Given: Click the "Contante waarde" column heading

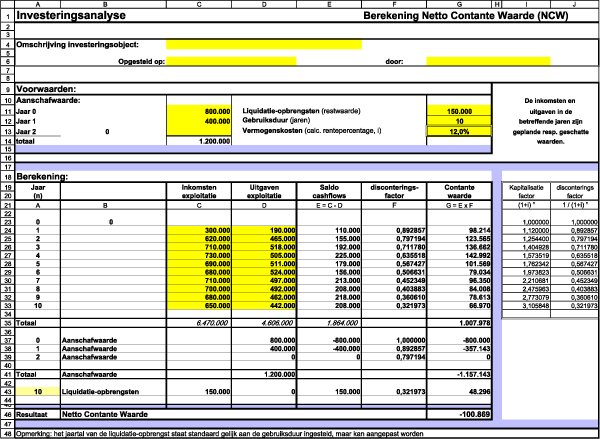Looking at the screenshot, I should (459, 191).
